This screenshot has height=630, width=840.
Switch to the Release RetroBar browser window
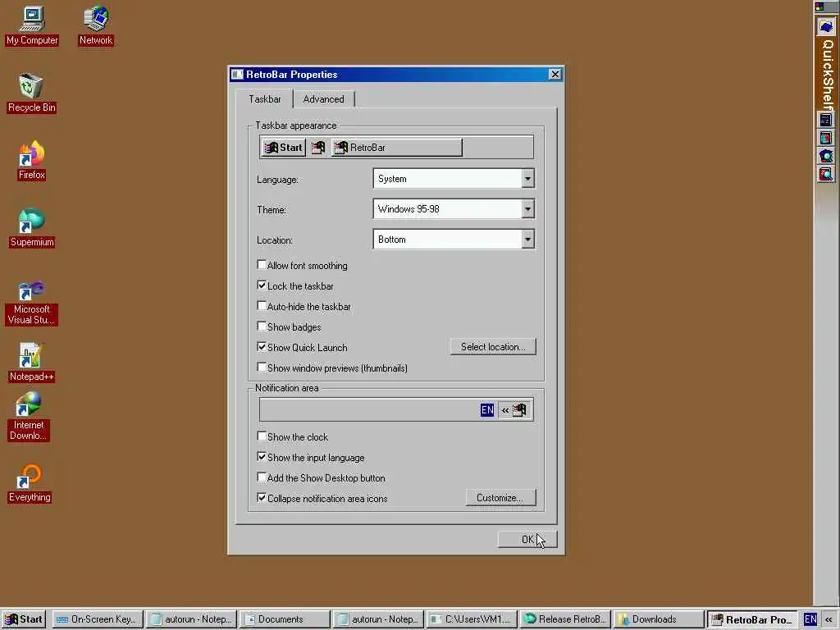tap(564, 620)
